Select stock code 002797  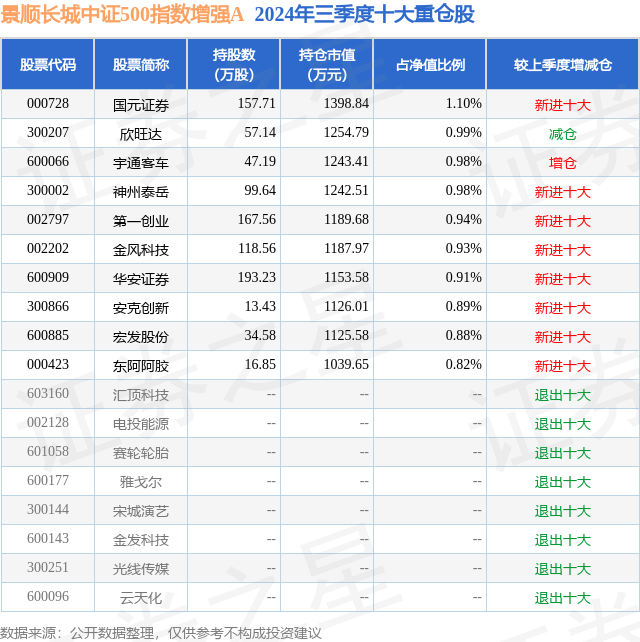[x=48, y=219]
